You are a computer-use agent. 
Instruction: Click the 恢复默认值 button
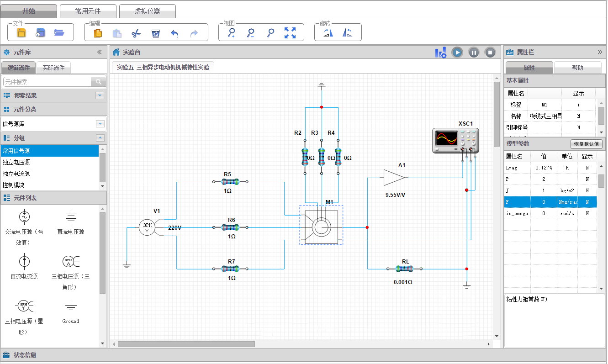tap(587, 144)
